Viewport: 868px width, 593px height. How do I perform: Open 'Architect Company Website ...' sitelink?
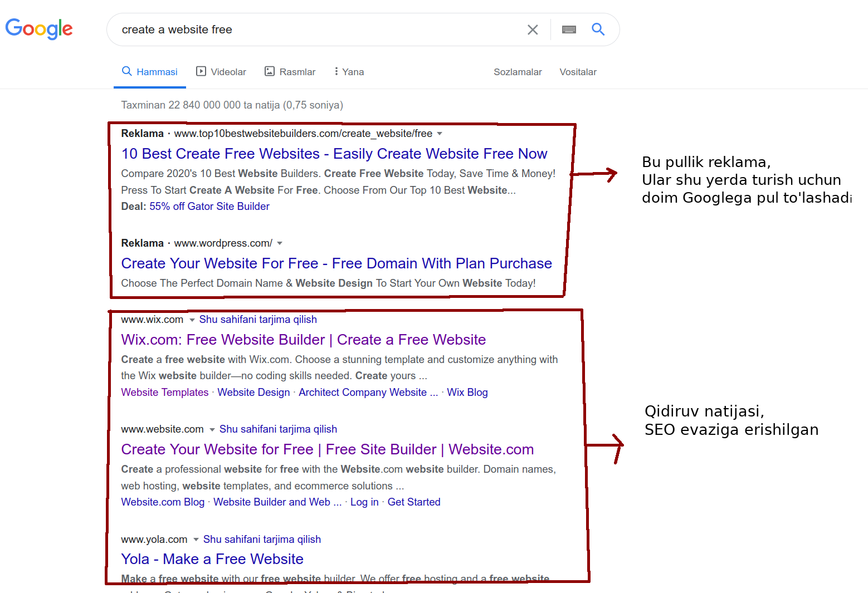coord(368,393)
